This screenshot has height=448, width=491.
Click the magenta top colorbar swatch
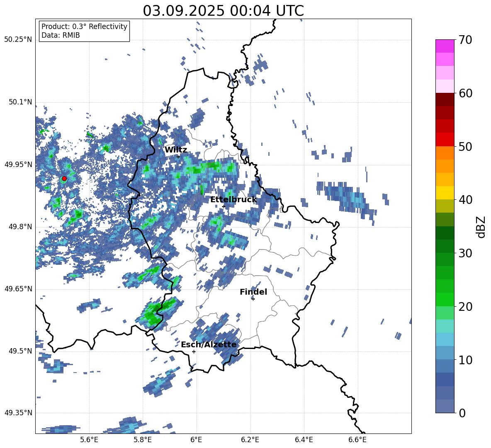click(x=445, y=46)
